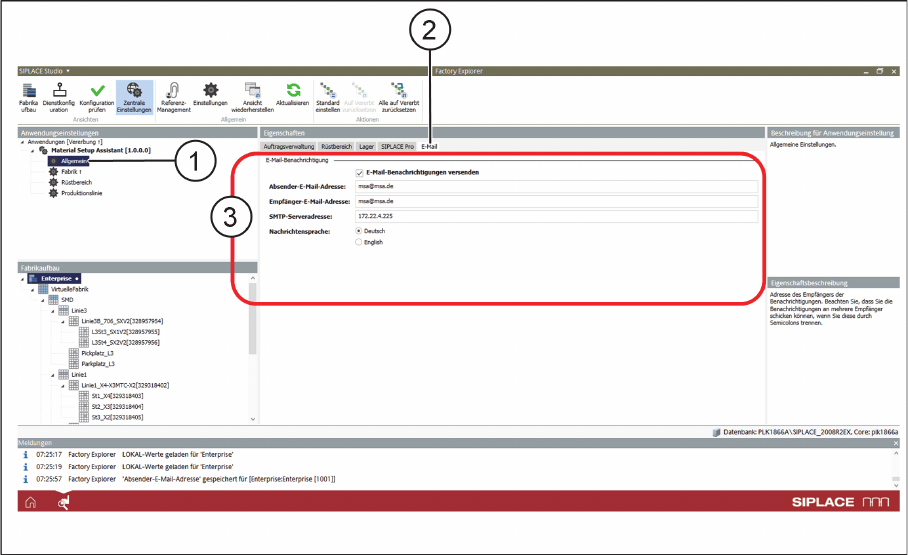Image resolution: width=908 pixels, height=555 pixels.
Task: Select Rüstbereich settings node in tree
Action: coord(76,182)
